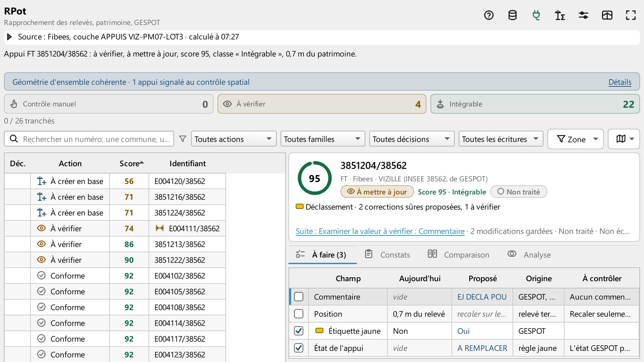Filter by the À vérifier 4 button
The height and width of the screenshot is (362, 644).
(322, 104)
